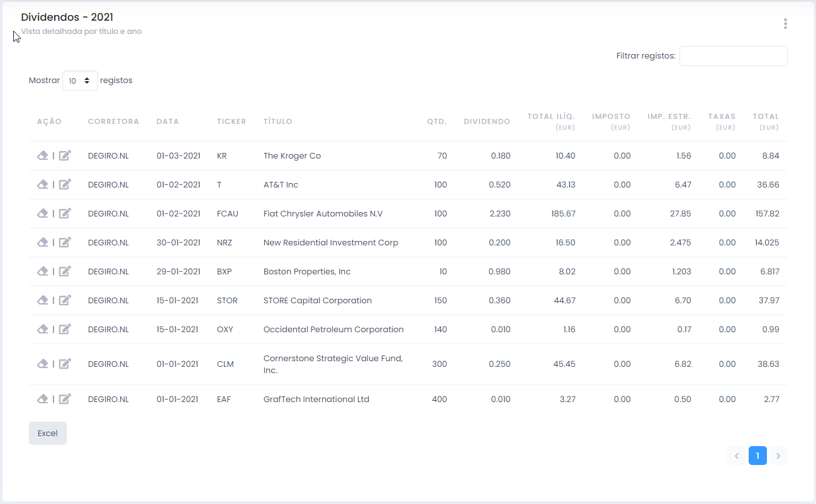The image size is (816, 504).
Task: Delete the Occidental Petroleum Corporation row
Action: tap(43, 329)
